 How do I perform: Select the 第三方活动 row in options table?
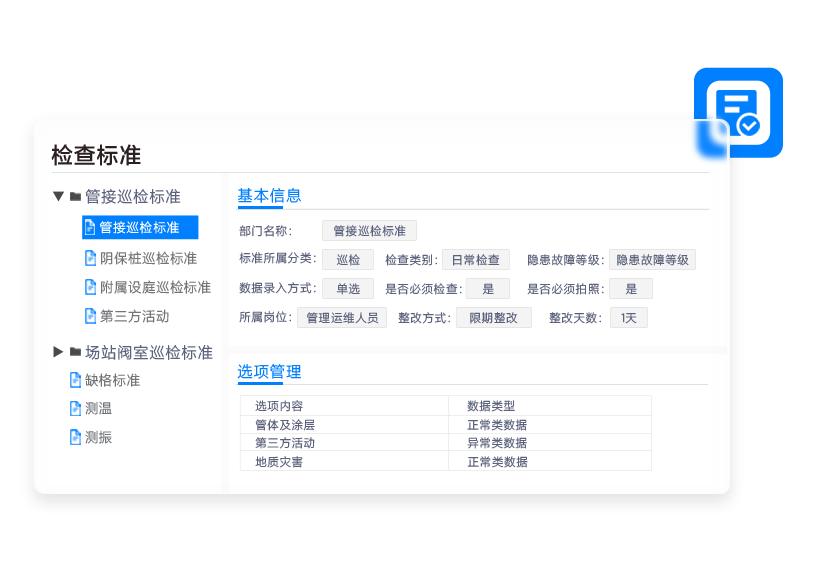click(445, 443)
